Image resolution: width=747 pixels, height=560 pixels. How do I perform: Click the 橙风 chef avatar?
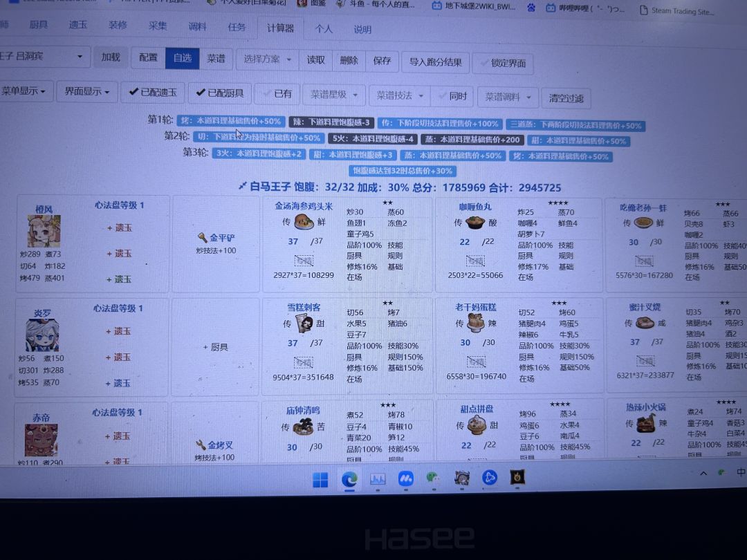[44, 232]
